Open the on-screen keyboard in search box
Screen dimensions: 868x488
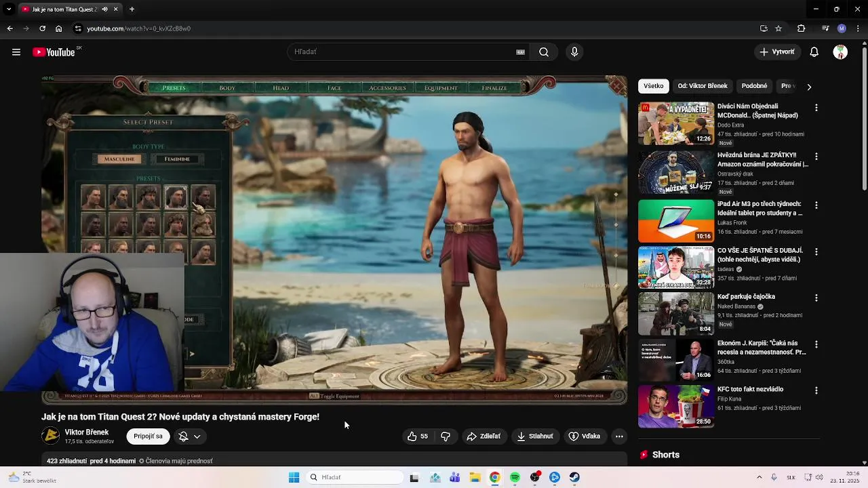(520, 52)
